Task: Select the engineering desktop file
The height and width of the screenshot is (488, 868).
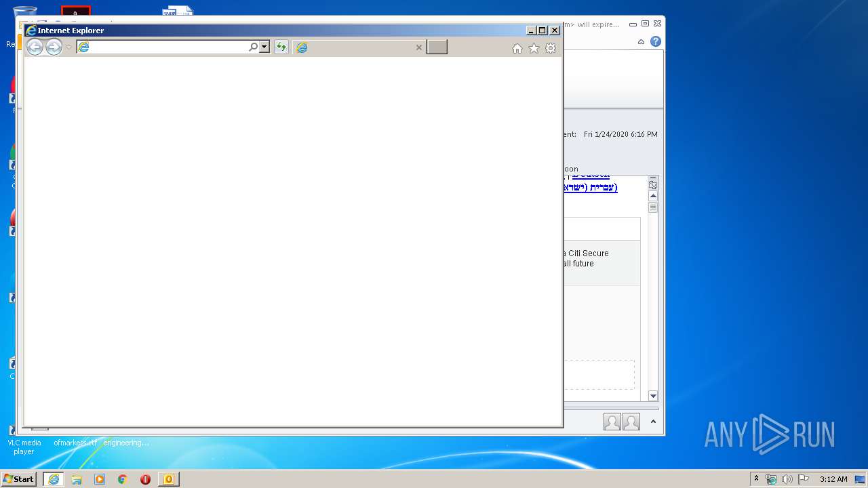Action: (126, 443)
